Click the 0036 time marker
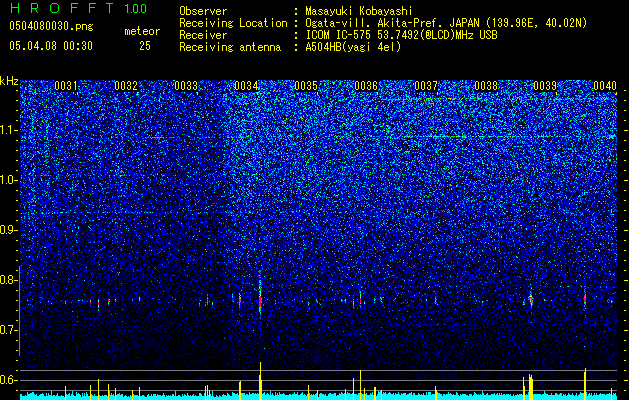The image size is (629, 400). pyautogui.click(x=366, y=86)
